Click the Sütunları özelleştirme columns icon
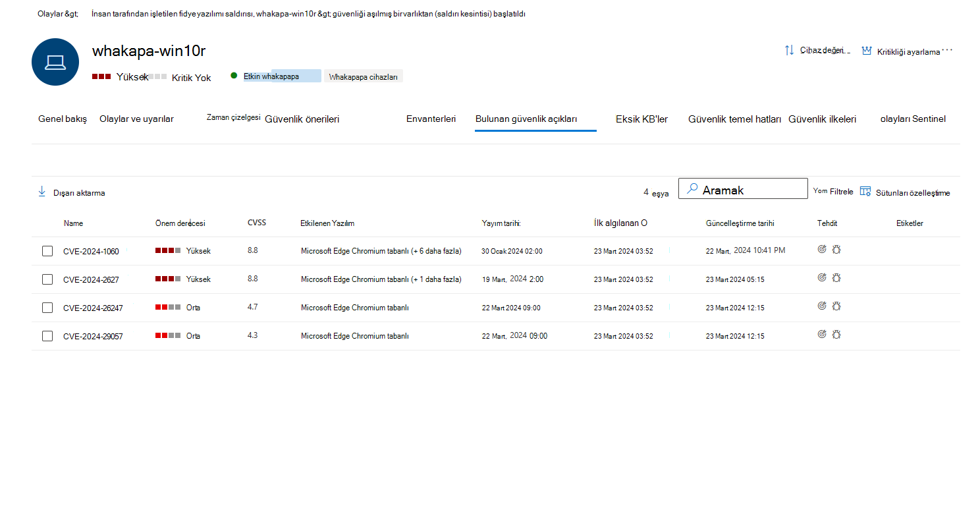 [x=865, y=191]
